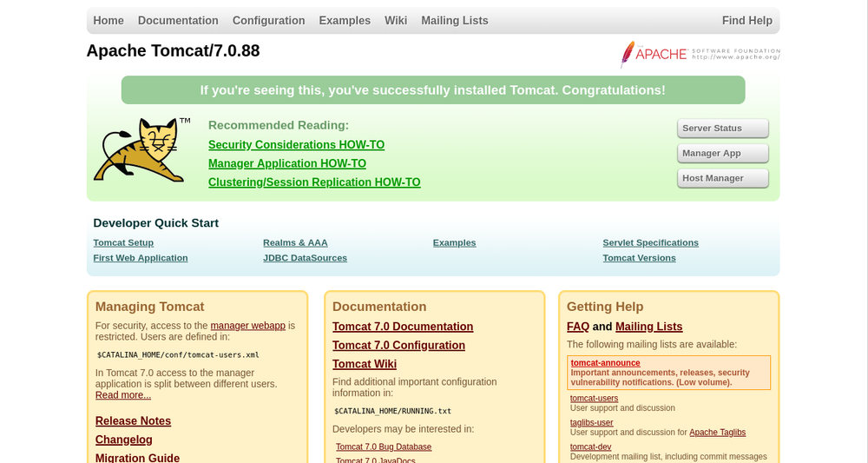This screenshot has height=463, width=868.
Task: Open Examples in the top navigation bar
Action: 345,21
